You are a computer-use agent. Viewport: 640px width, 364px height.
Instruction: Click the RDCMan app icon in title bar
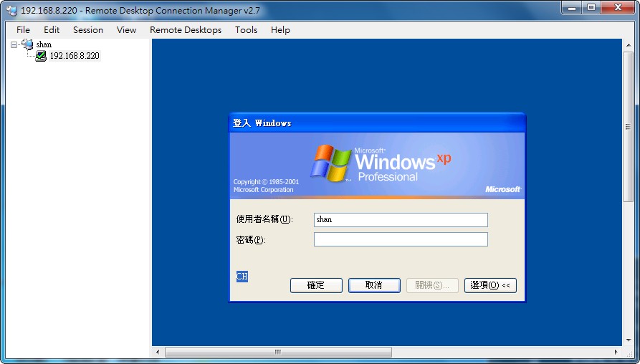tap(12, 10)
